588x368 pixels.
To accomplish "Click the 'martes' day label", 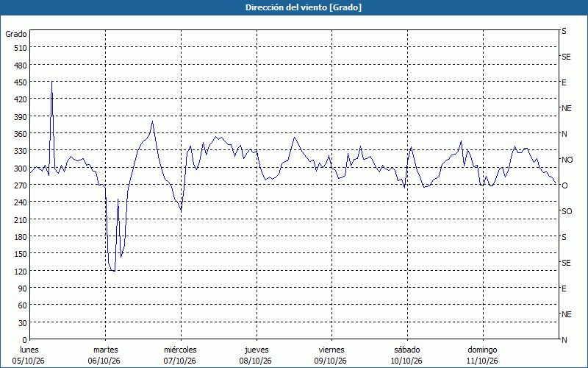I will pos(106,350).
